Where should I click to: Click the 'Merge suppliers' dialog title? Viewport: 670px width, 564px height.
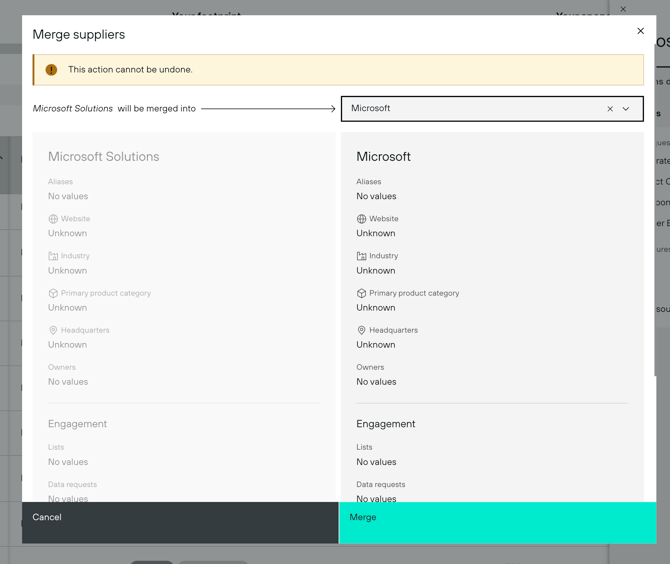79,34
